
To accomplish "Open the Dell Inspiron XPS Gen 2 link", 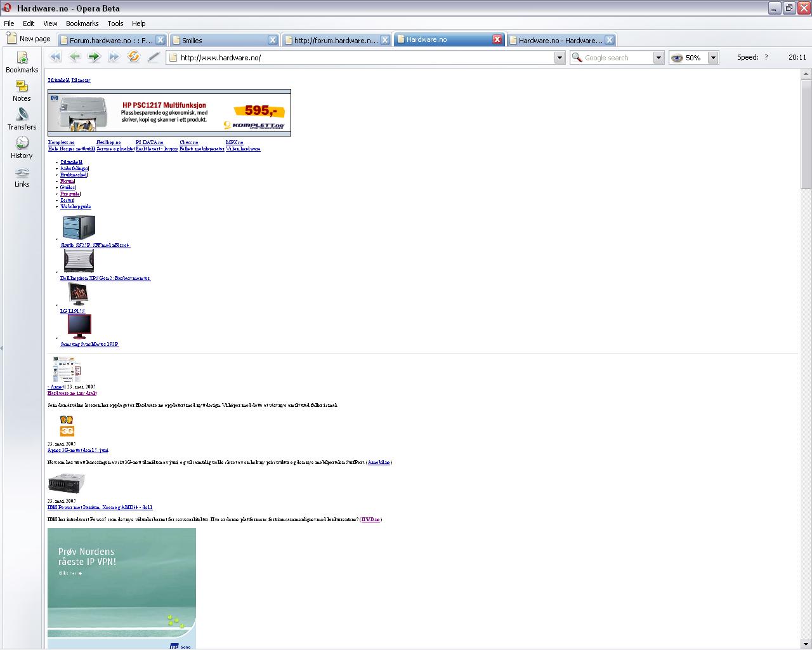I will [x=105, y=278].
